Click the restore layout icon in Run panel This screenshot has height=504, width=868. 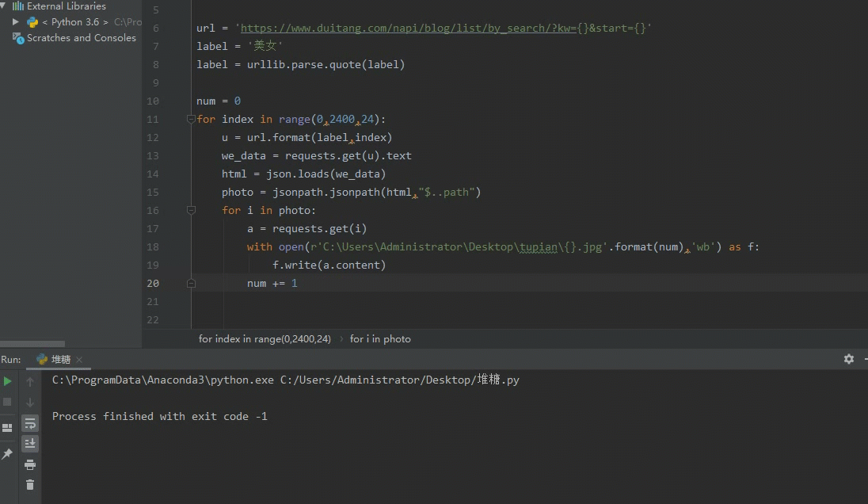coord(7,428)
